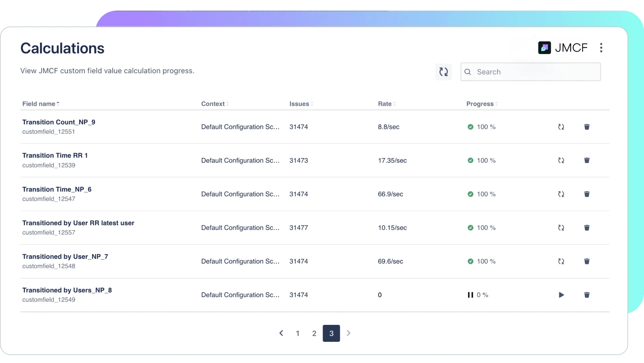Click the previous page chevron

(x=281, y=333)
